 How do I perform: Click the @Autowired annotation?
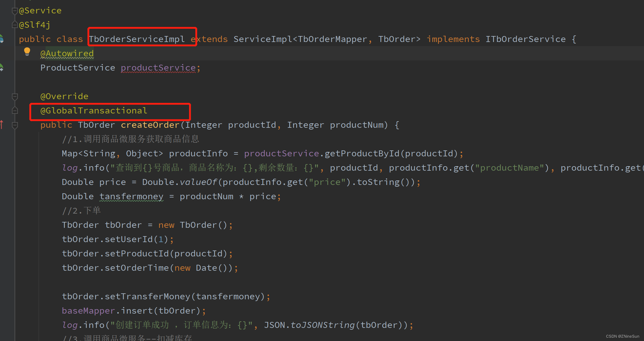pyautogui.click(x=67, y=54)
